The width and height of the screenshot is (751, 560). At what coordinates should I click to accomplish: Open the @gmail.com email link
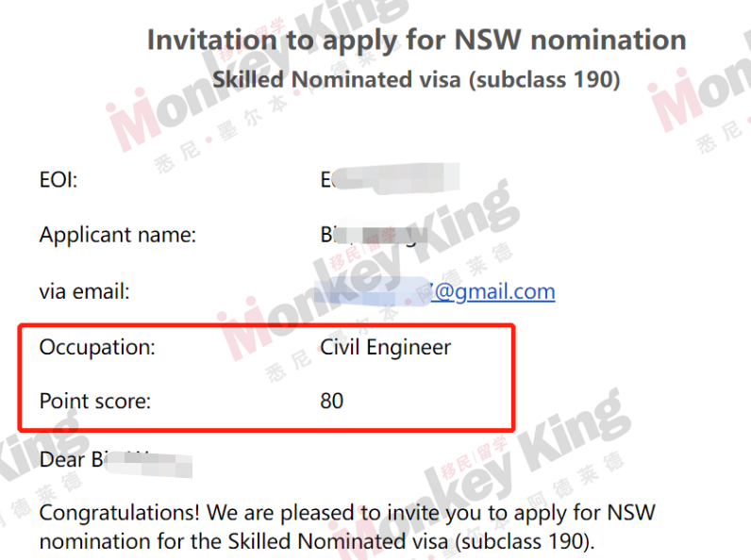pyautogui.click(x=493, y=291)
